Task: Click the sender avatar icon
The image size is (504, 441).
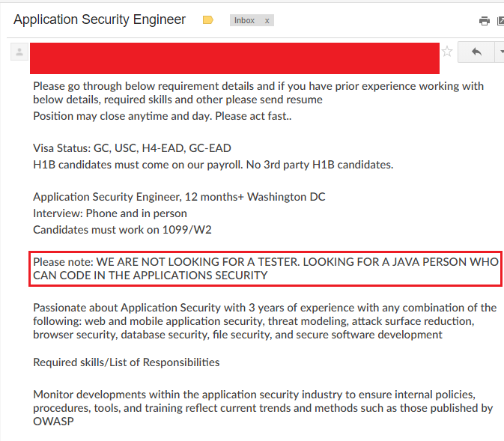Action: (19, 52)
